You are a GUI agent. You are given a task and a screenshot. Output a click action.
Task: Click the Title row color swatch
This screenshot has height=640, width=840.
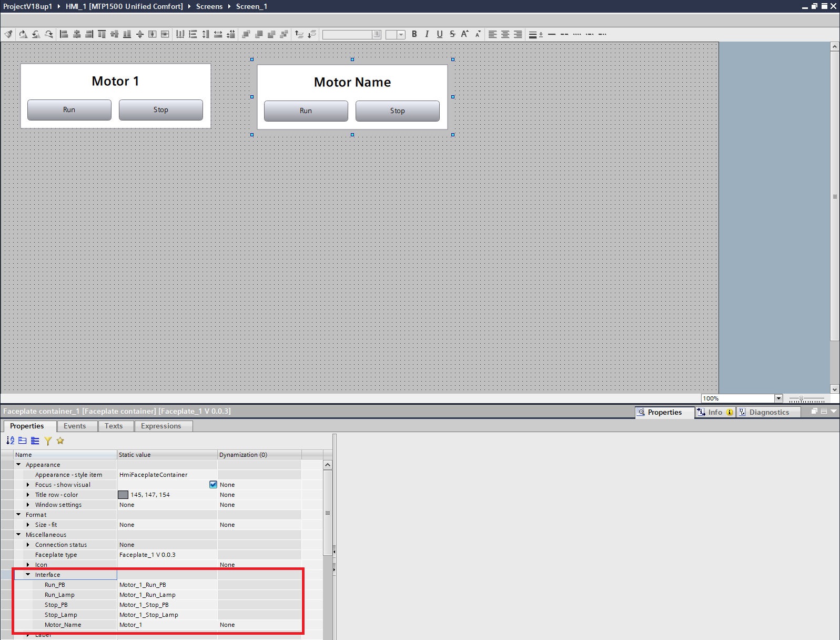coord(123,495)
